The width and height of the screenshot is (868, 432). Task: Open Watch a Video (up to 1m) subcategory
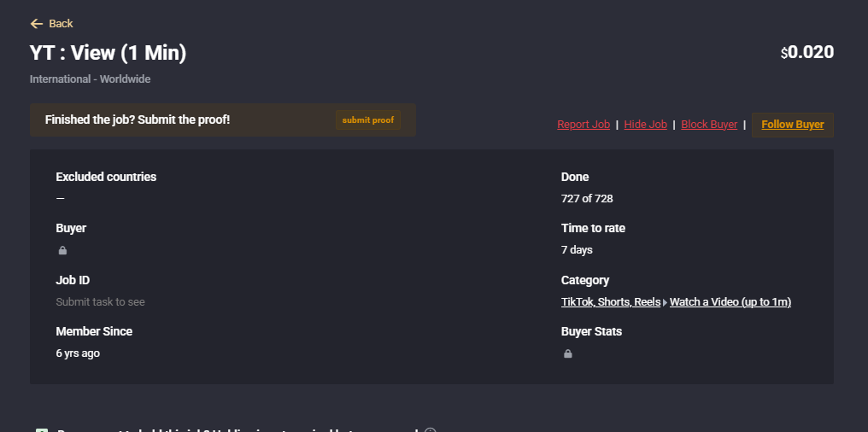(x=730, y=302)
